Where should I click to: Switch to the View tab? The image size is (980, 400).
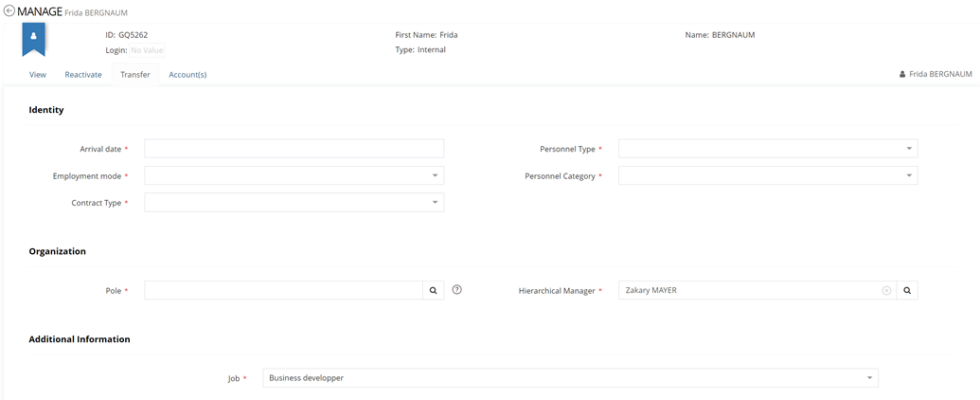point(38,74)
